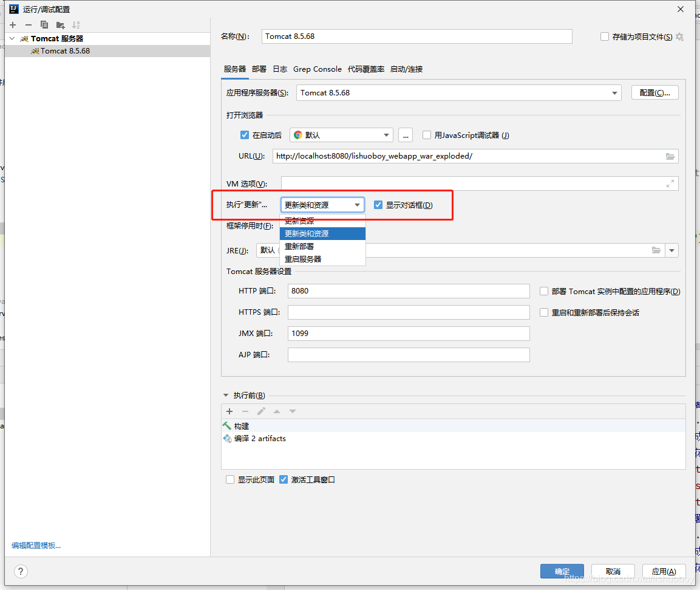Edit the selected Before launch task
The height and width of the screenshot is (590, 700).
tap(261, 411)
